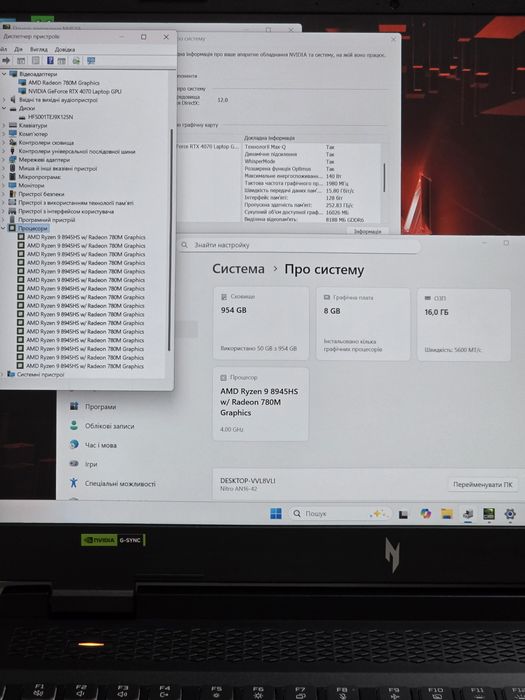
Task: Click the Програми icon in Settings sidebar
Action: [x=74, y=406]
